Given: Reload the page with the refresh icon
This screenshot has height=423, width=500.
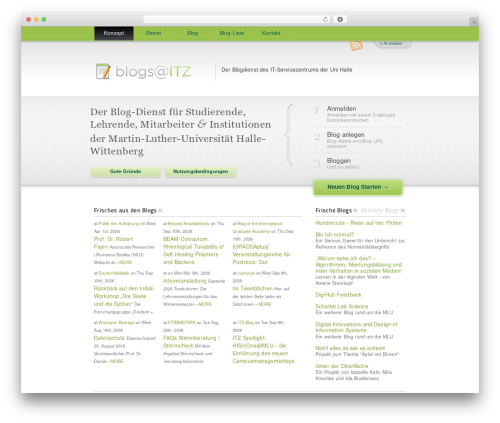Looking at the screenshot, I should tap(325, 19).
